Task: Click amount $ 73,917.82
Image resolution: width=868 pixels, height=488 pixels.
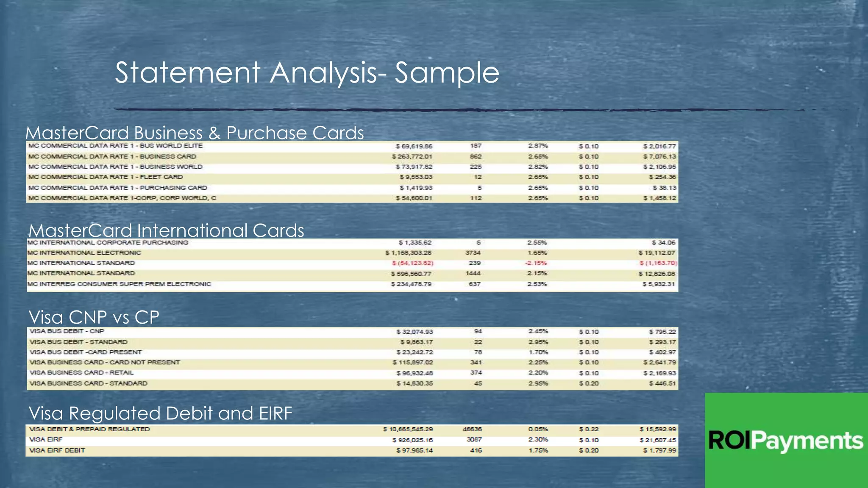Action: [x=414, y=167]
